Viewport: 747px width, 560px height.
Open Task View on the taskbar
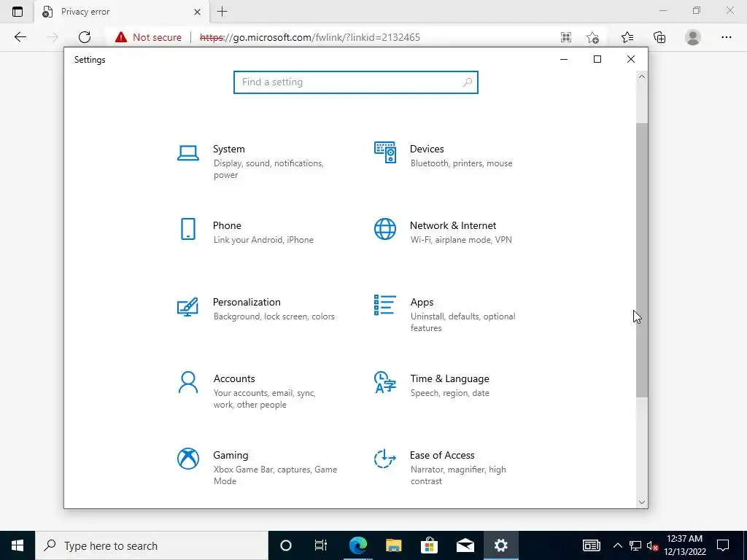[321, 545]
